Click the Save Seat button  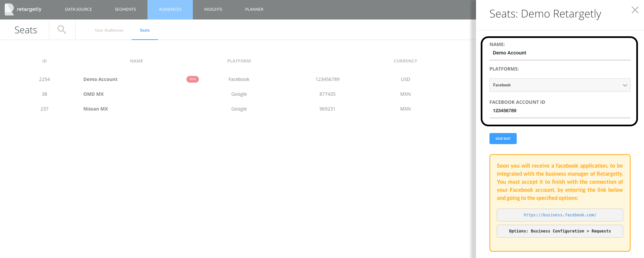click(503, 139)
